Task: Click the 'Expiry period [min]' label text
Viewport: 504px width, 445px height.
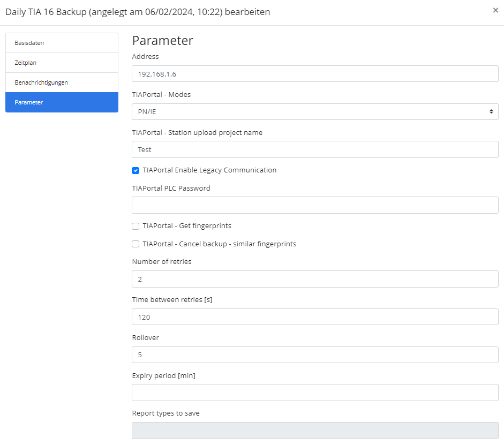Action: click(163, 376)
